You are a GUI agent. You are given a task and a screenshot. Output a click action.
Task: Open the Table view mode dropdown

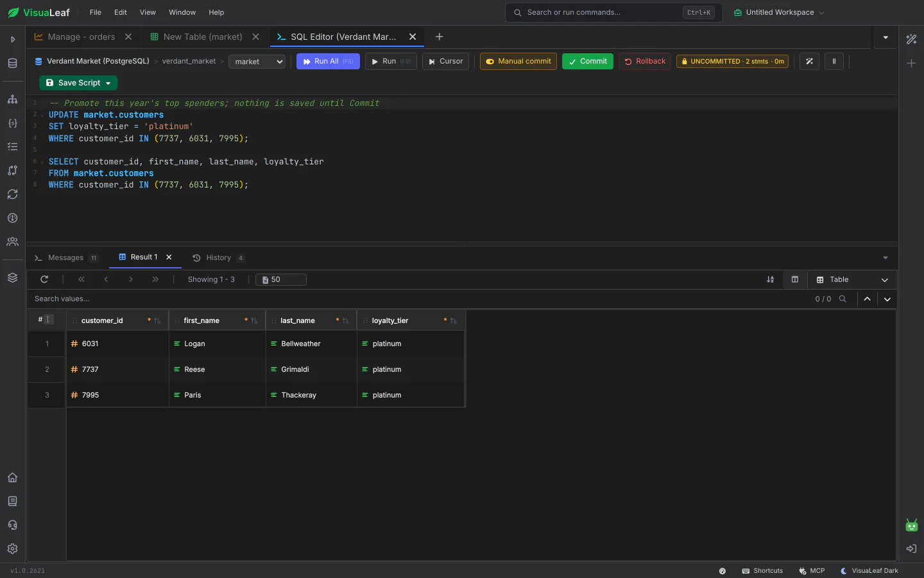pos(852,280)
